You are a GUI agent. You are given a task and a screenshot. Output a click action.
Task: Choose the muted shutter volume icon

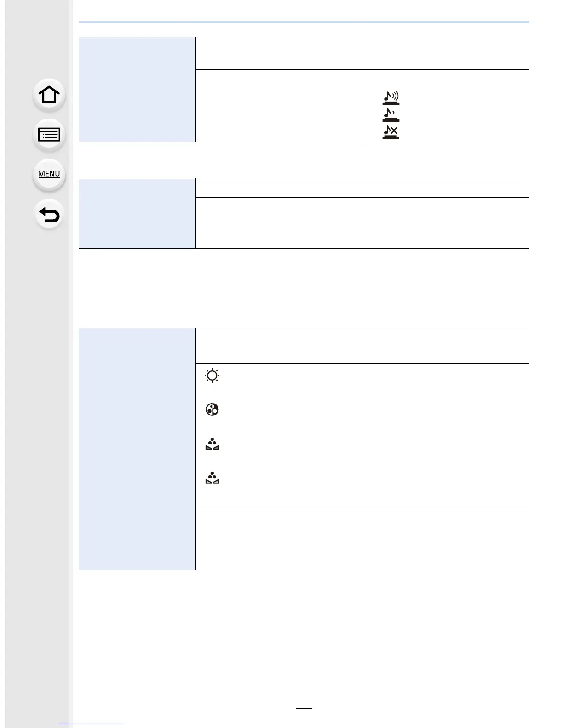point(391,132)
